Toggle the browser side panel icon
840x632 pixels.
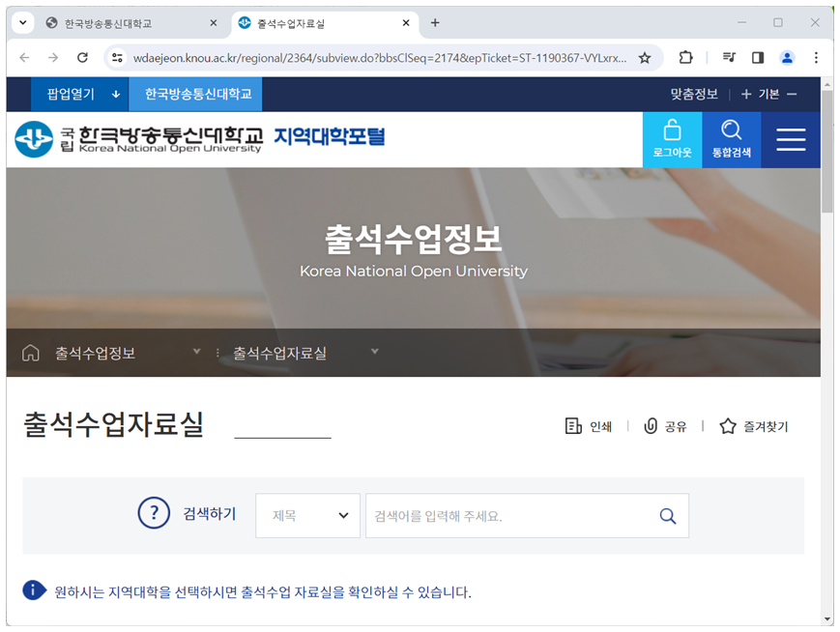click(758, 57)
